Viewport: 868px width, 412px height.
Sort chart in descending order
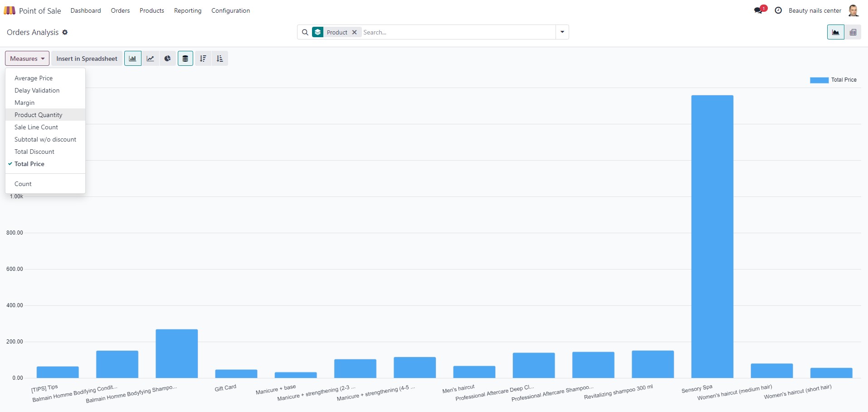pyautogui.click(x=203, y=59)
